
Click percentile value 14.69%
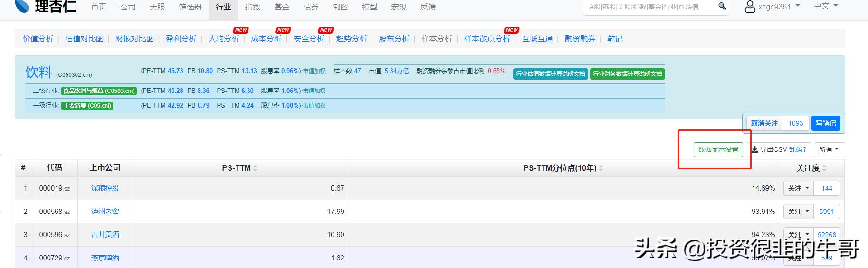(763, 188)
